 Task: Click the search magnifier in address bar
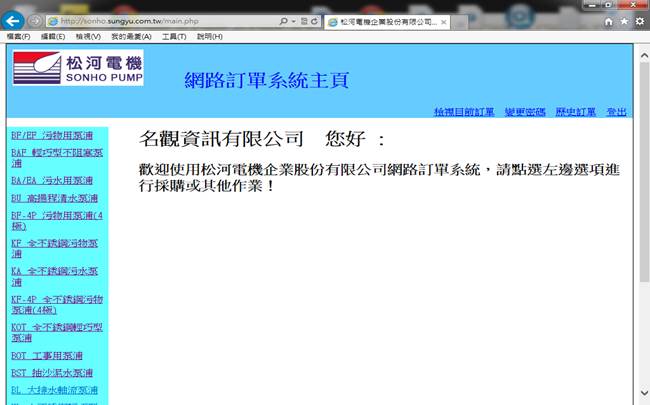pyautogui.click(x=286, y=21)
